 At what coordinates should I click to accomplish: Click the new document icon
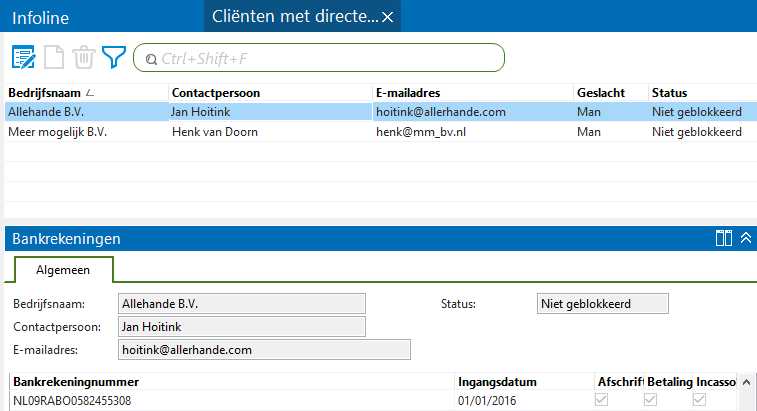coord(54,57)
